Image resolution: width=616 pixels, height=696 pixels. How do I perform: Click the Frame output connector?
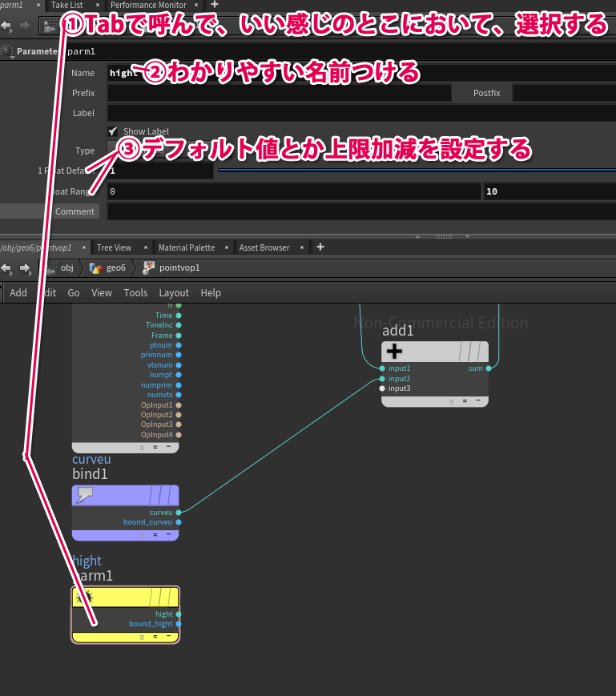tap(179, 336)
